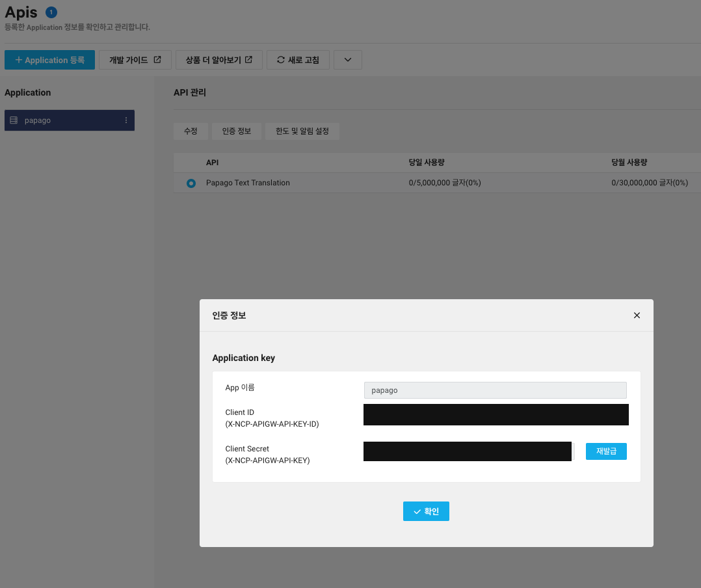Click Papago Text Translation row text
Screen dimensions: 701x588
[248, 183]
